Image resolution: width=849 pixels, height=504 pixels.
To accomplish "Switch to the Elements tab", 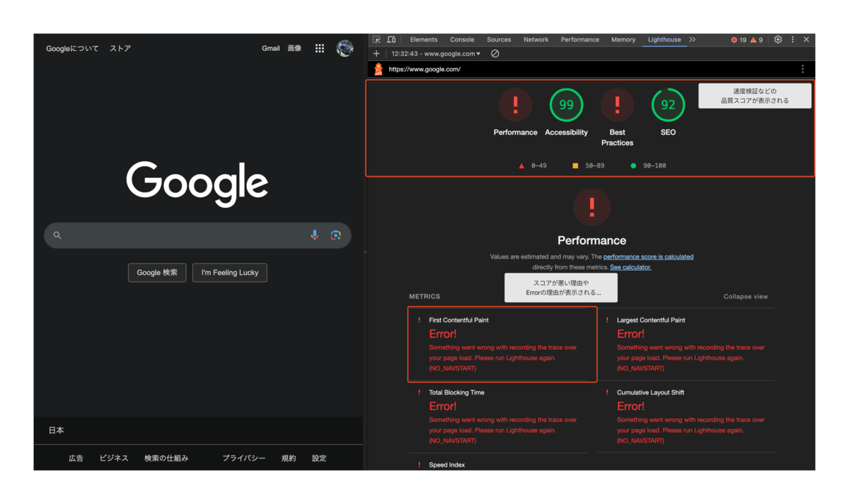I will pyautogui.click(x=424, y=40).
